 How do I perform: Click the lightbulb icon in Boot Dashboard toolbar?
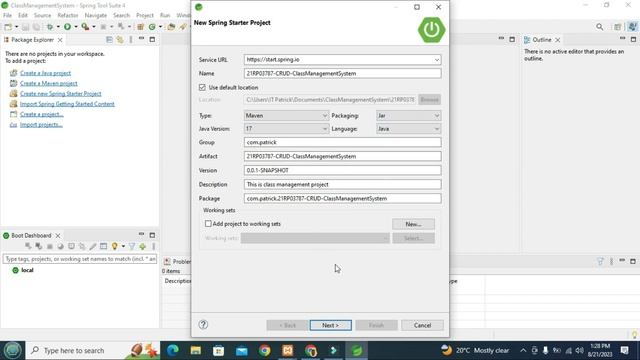tap(115, 246)
